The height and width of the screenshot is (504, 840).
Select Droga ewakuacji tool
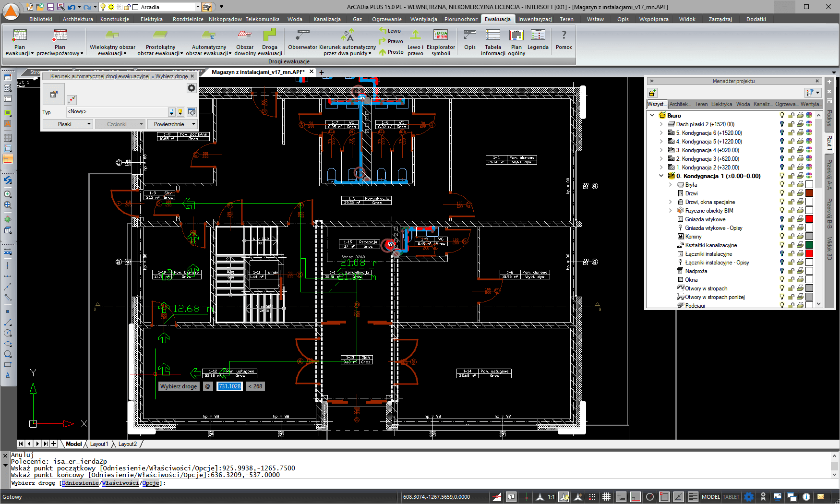tap(270, 42)
